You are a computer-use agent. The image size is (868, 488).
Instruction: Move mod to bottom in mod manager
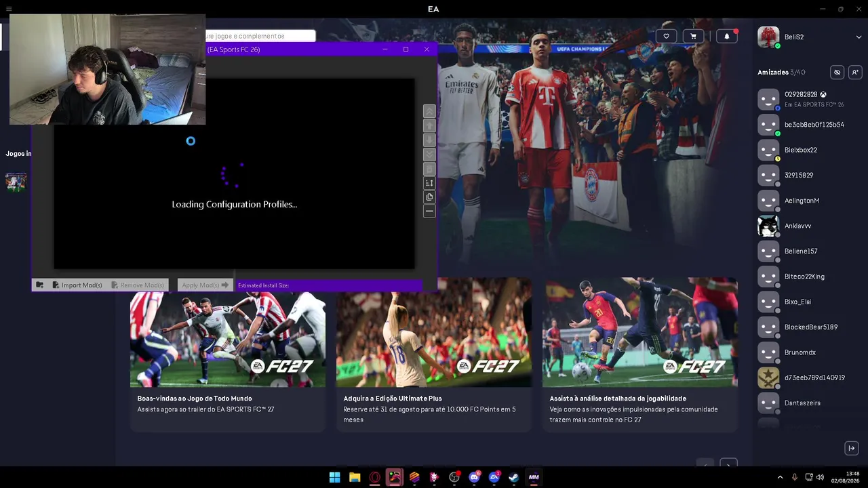click(x=429, y=154)
